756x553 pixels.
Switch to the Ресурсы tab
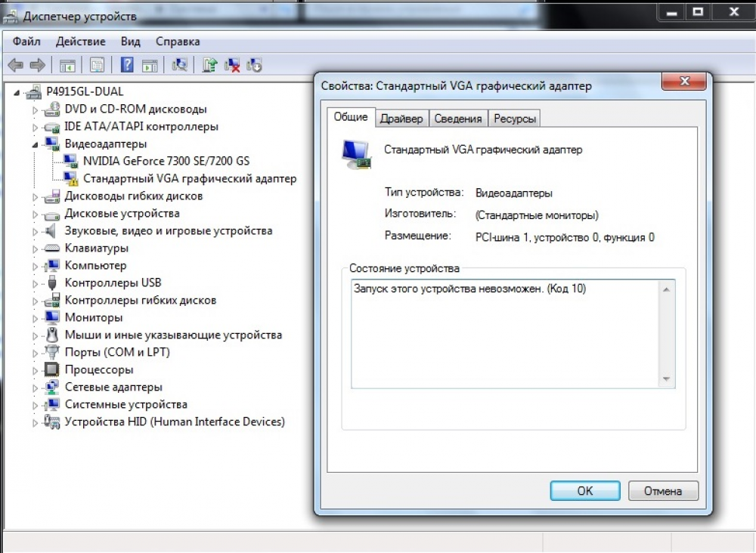click(515, 119)
